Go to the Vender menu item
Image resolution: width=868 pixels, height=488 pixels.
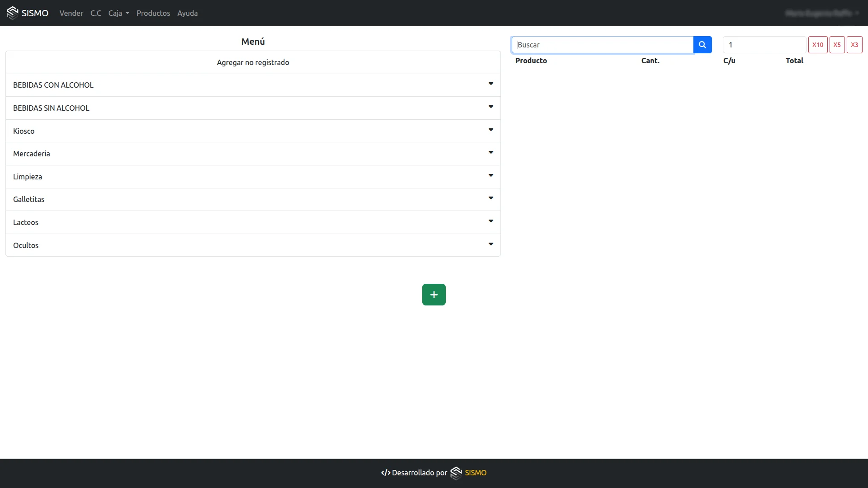click(x=71, y=13)
